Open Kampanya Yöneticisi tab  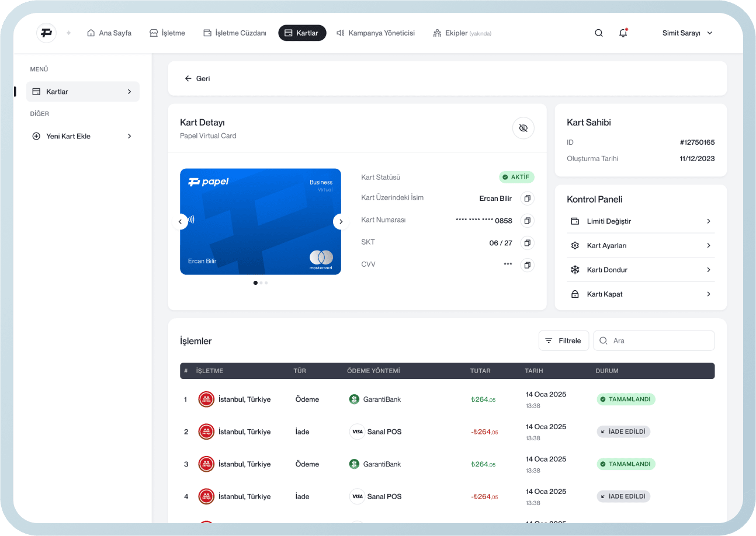(x=376, y=33)
